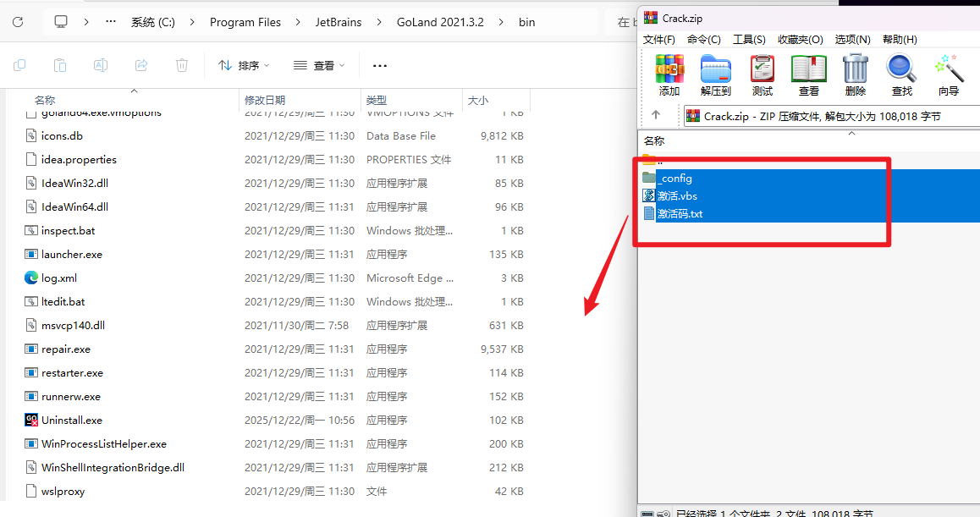Viewport: 980px width, 517px height.
Task: Open the Explorer more options (...) toolbar button
Action: [x=379, y=65]
